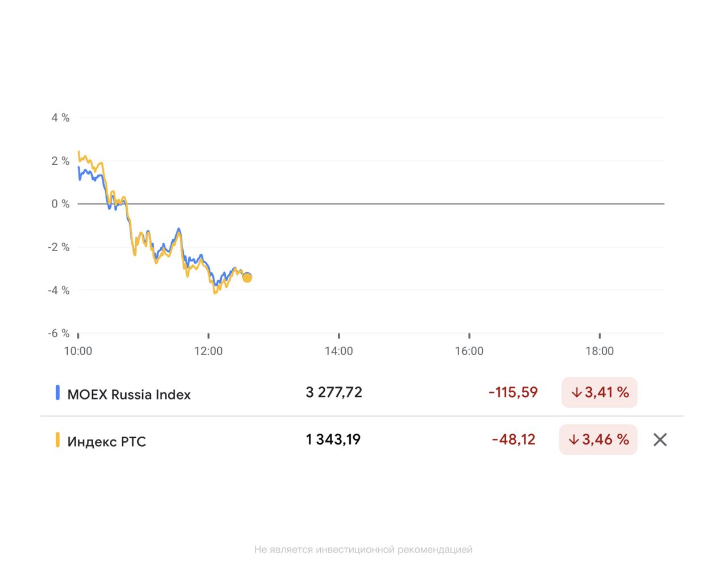Click the MOEX point change -115,59
Image resolution: width=728 pixels, height=582 pixels.
(513, 392)
